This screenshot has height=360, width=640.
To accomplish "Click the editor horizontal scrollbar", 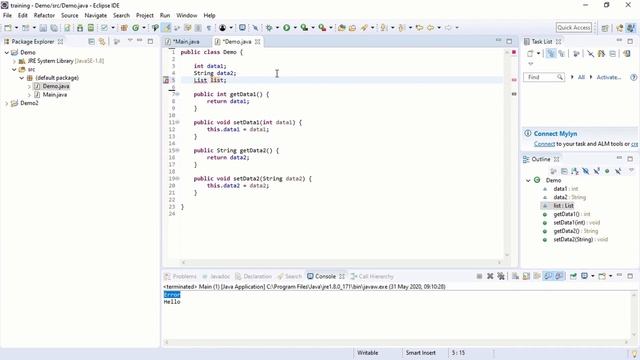I will coord(341,262).
